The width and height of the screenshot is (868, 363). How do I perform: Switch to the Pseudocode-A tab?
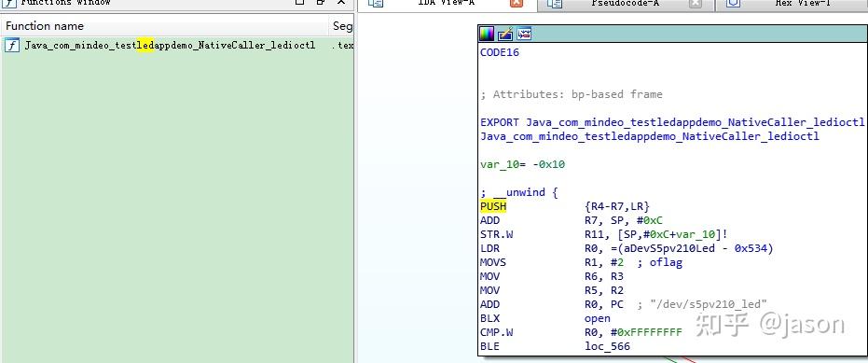[625, 4]
